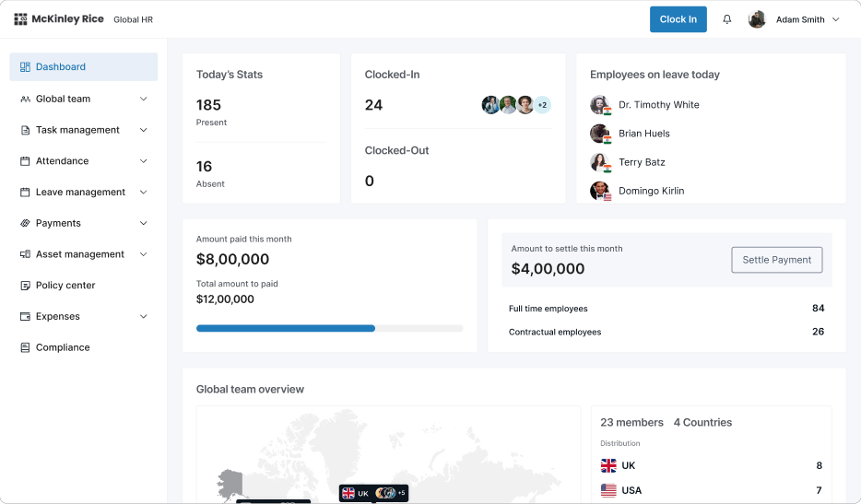The height and width of the screenshot is (504, 861).
Task: Click the Terry Batz name
Action: pos(642,162)
